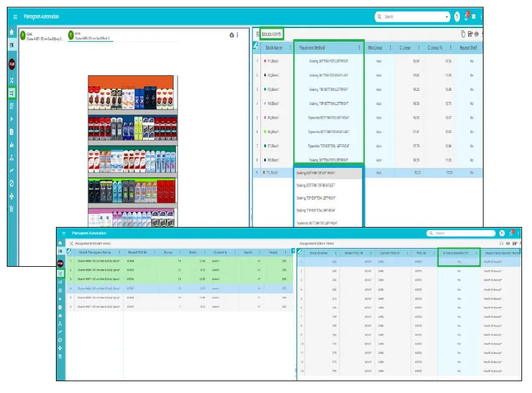Image resolution: width=532 pixels, height=393 pixels.
Task: Click Department Section Name column header
Action: [503, 253]
